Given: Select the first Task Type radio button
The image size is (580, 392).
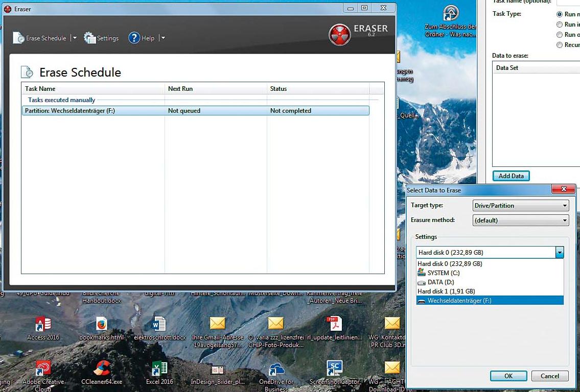Looking at the screenshot, I should coord(560,14).
